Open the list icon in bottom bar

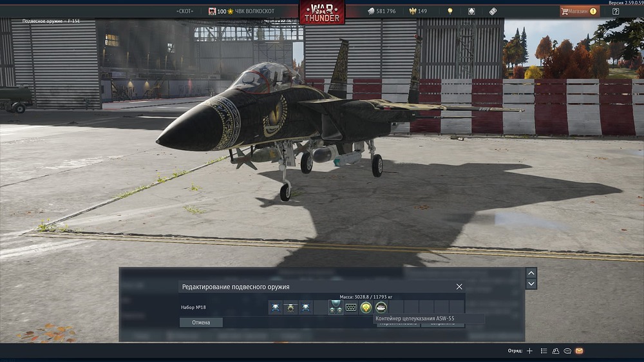544,351
